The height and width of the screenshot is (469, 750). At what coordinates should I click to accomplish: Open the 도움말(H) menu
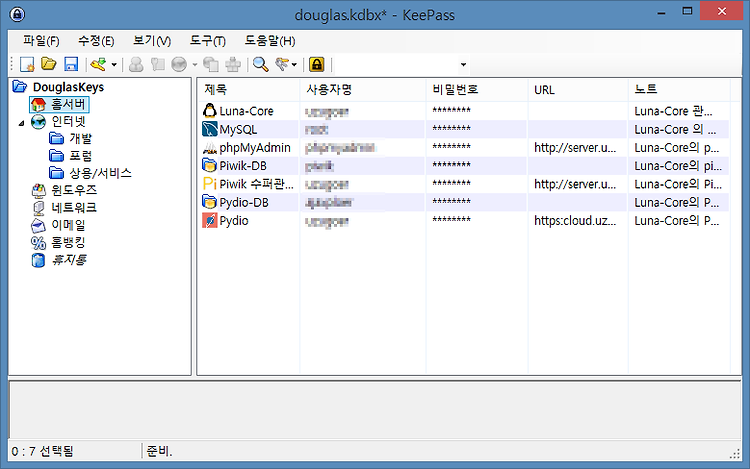(270, 41)
